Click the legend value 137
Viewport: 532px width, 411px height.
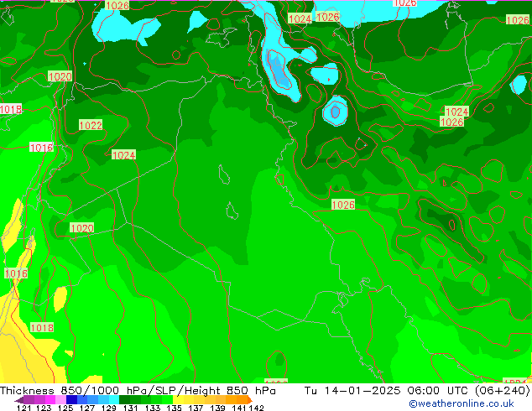196,408
